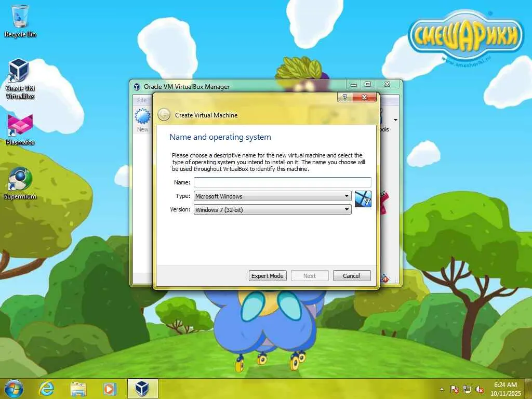Click the Next button

pos(310,276)
